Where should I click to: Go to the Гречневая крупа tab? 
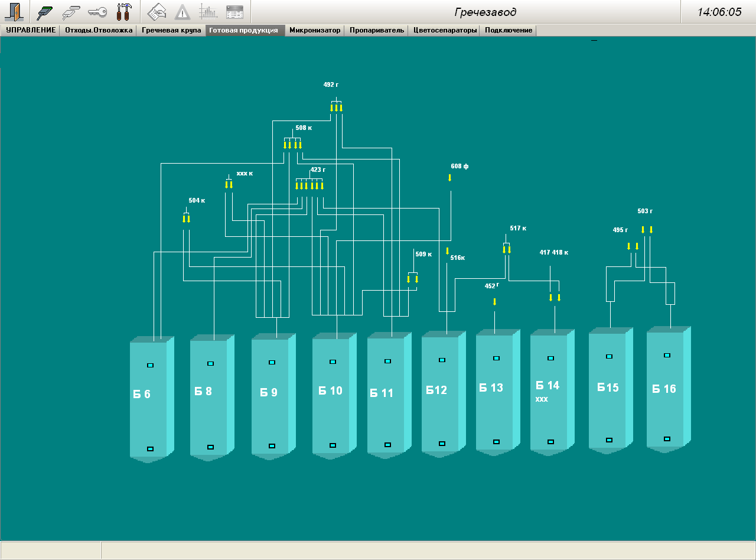click(171, 30)
